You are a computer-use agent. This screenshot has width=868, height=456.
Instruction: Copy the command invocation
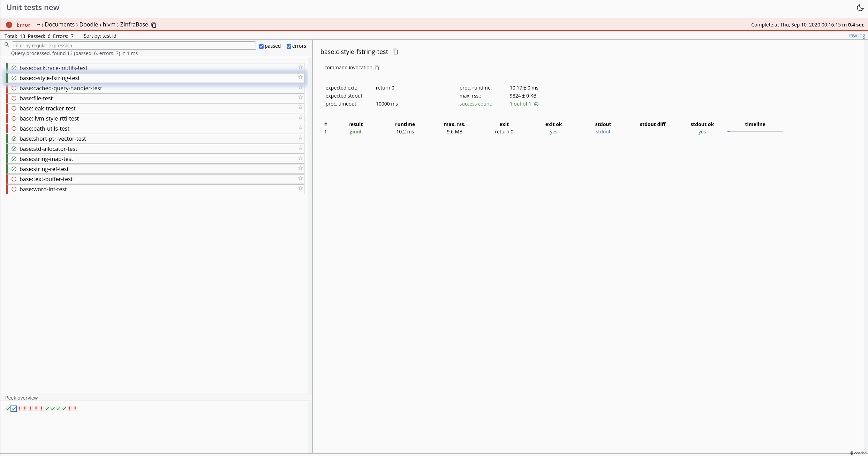click(377, 68)
